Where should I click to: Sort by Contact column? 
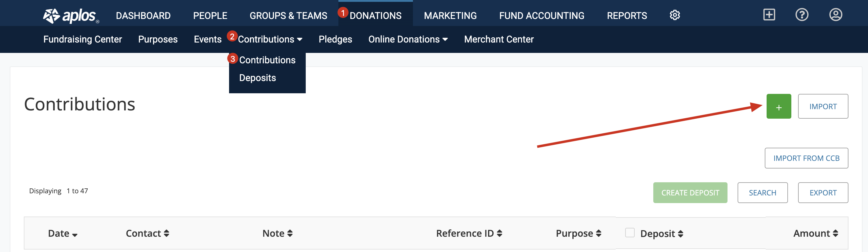[147, 233]
